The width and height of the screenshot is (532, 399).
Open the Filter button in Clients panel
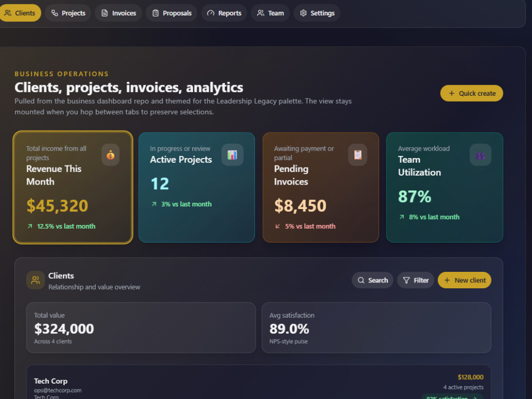[415, 280]
